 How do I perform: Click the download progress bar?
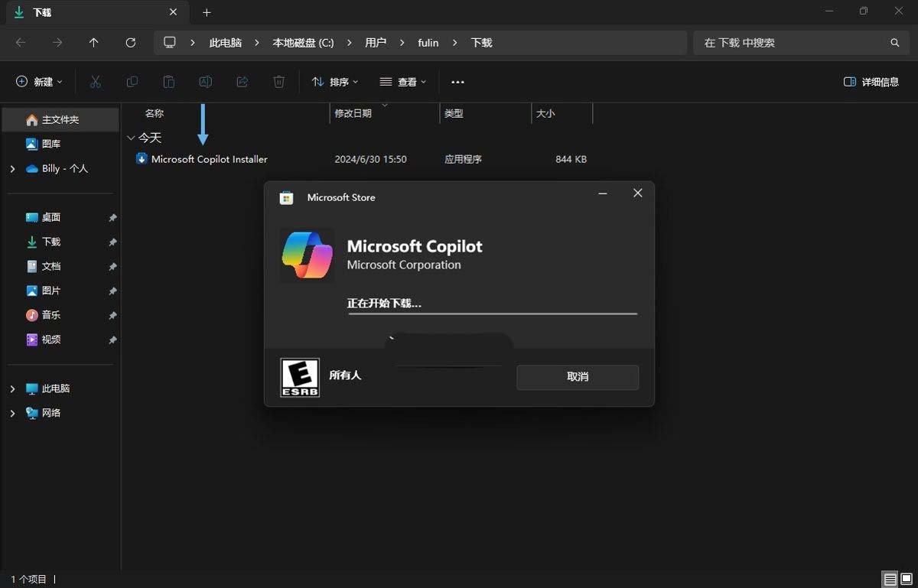click(x=493, y=313)
